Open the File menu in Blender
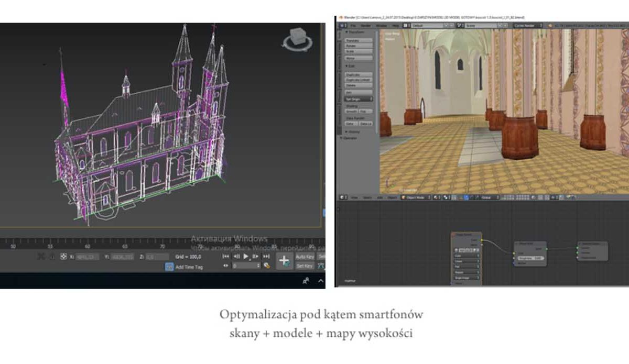 [x=353, y=25]
